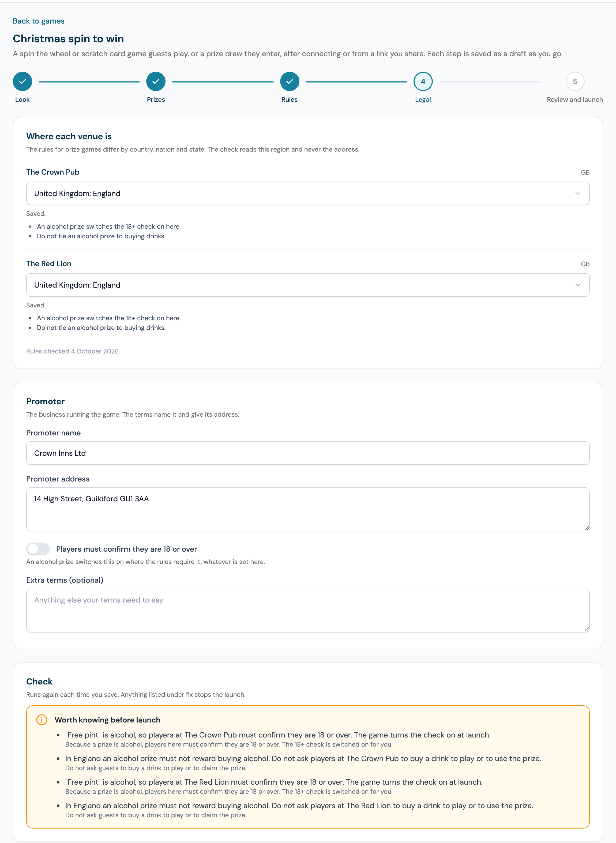This screenshot has height=843, width=616.
Task: Click the Rules step checkmark circle
Action: pyautogui.click(x=290, y=81)
